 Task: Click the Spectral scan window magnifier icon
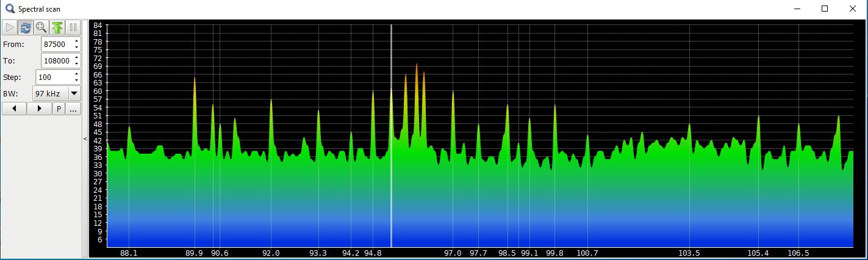[10, 9]
